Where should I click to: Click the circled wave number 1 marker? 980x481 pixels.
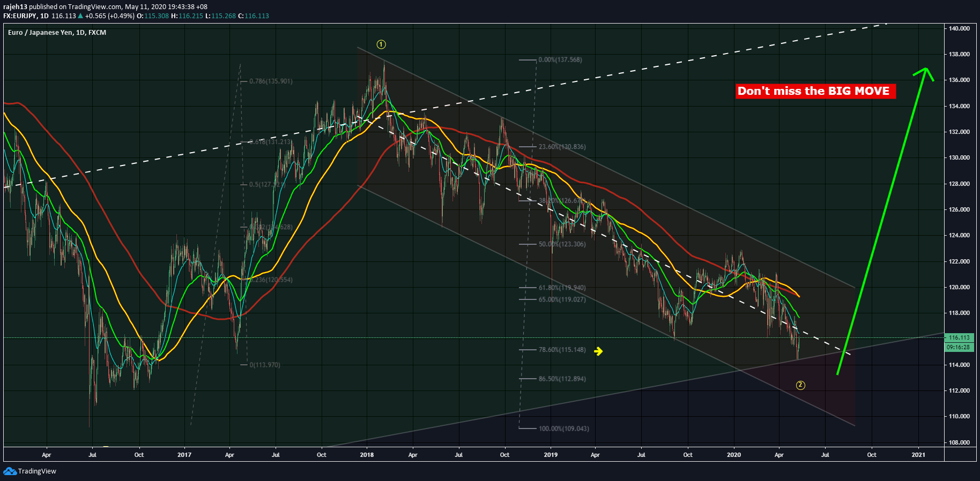coord(381,44)
